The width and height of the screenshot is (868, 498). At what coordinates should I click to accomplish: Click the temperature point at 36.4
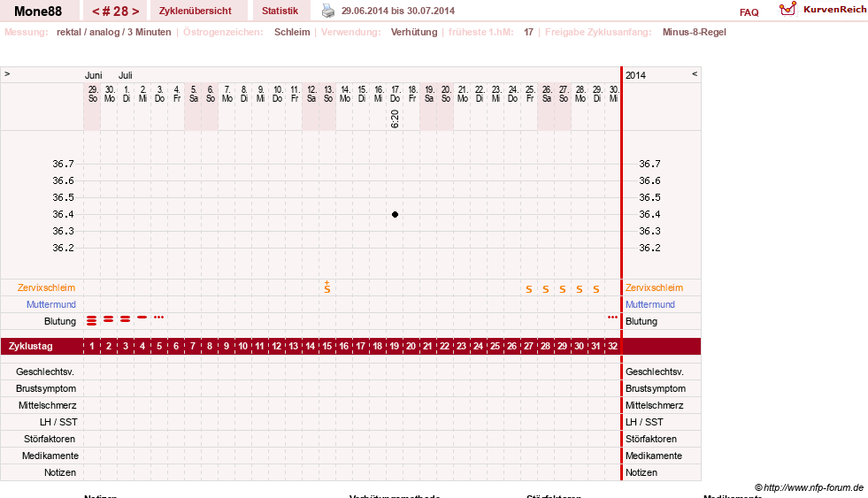click(395, 215)
